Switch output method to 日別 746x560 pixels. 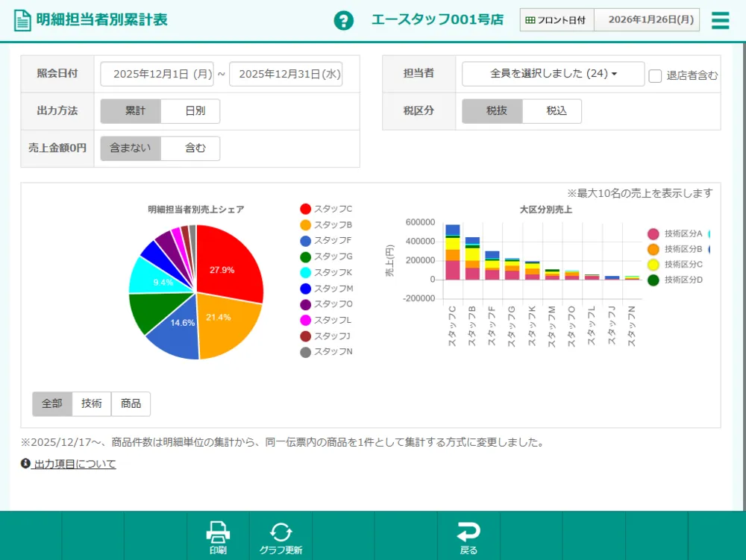pyautogui.click(x=192, y=111)
